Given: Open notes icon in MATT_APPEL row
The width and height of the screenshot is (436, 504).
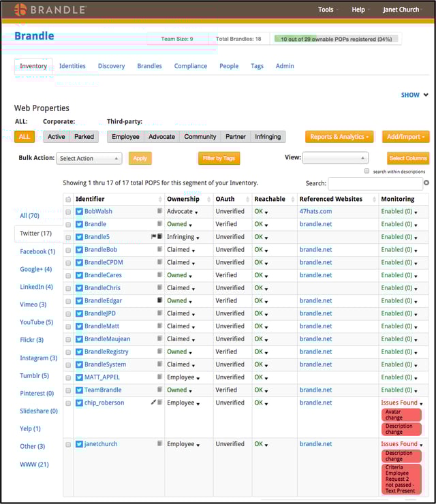Looking at the screenshot, I should point(159,377).
